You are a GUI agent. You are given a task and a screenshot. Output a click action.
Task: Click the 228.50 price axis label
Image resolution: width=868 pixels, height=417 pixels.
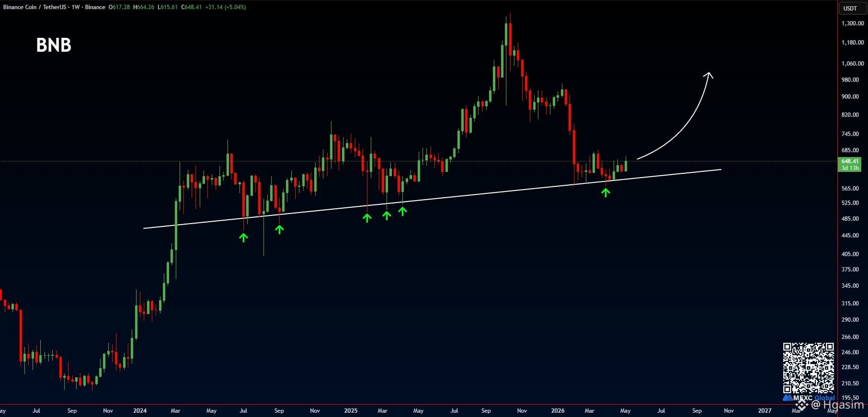(850, 367)
